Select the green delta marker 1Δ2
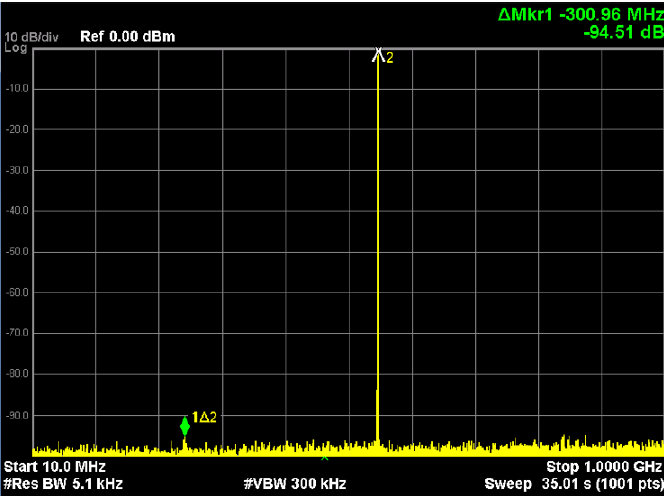 click(x=185, y=426)
